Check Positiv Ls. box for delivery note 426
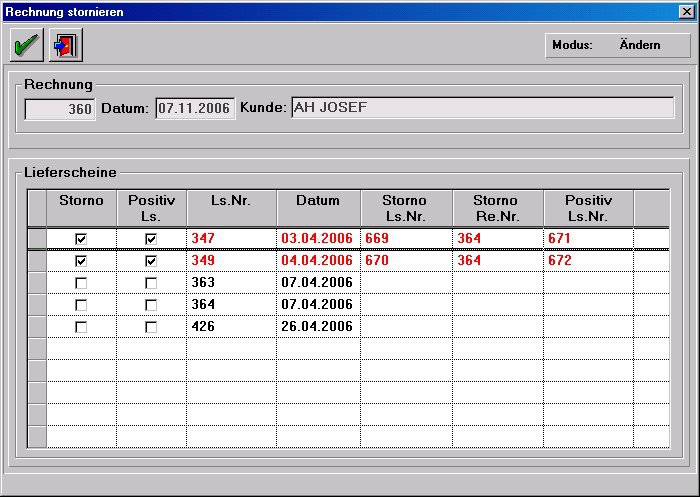The image size is (700, 497). (151, 327)
